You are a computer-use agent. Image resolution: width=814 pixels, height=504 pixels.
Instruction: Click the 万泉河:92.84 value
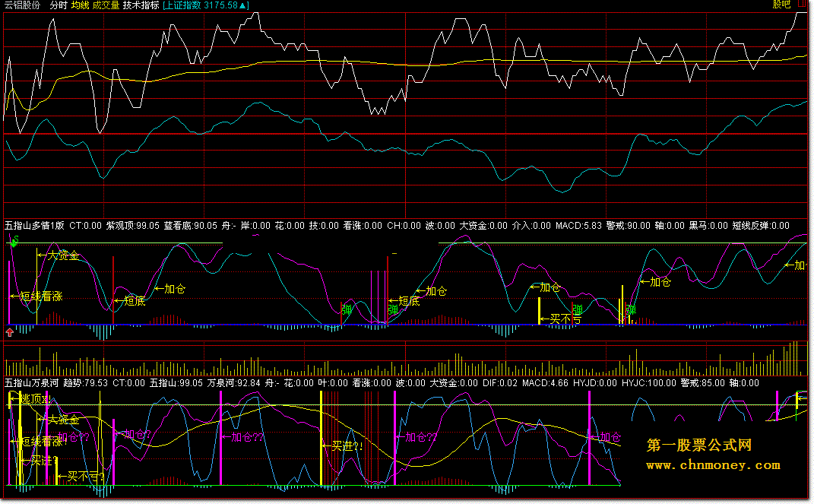[233, 383]
